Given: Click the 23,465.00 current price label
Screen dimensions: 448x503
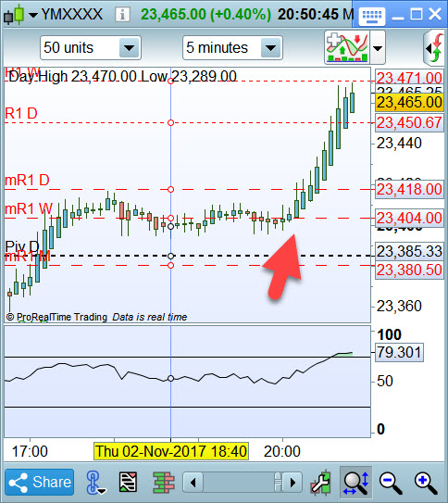Looking at the screenshot, I should click(409, 103).
